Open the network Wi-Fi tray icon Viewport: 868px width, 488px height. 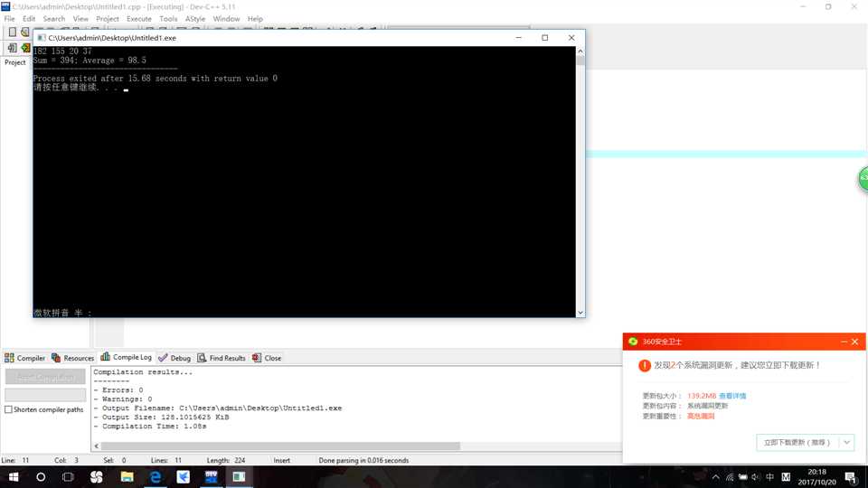[730, 477]
